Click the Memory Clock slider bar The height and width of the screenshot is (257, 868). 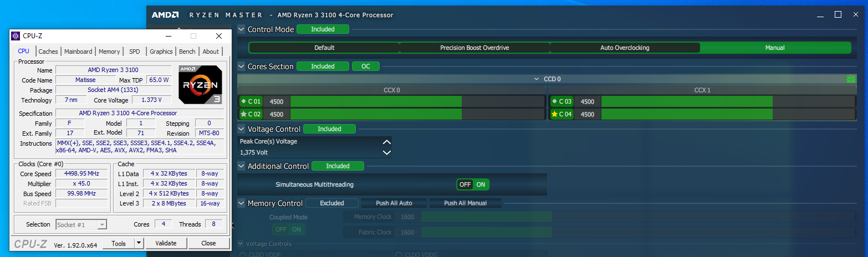(x=639, y=217)
